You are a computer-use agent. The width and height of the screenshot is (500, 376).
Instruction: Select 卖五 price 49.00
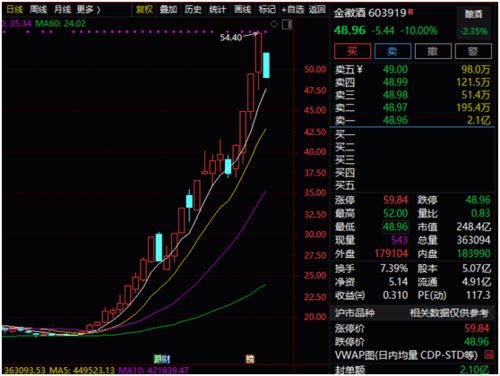pos(395,69)
